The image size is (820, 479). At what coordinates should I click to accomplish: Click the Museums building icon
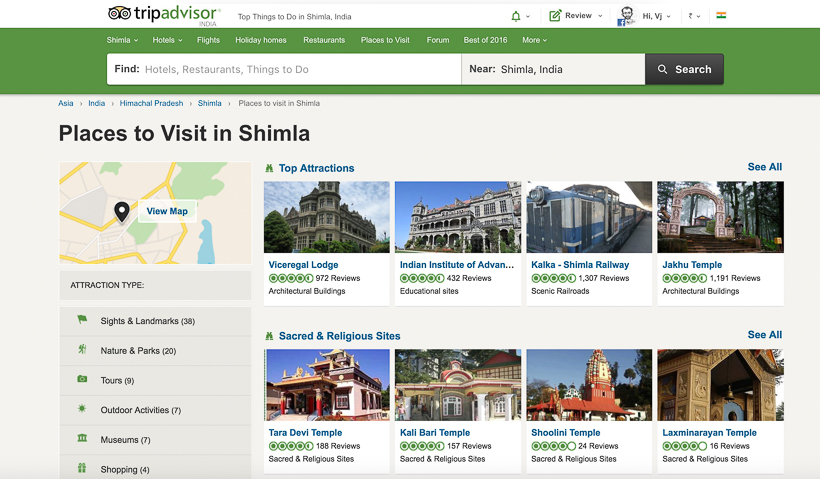[x=82, y=438]
